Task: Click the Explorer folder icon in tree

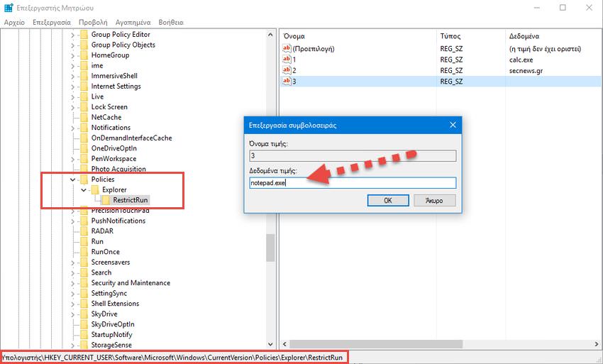Action: [94, 190]
